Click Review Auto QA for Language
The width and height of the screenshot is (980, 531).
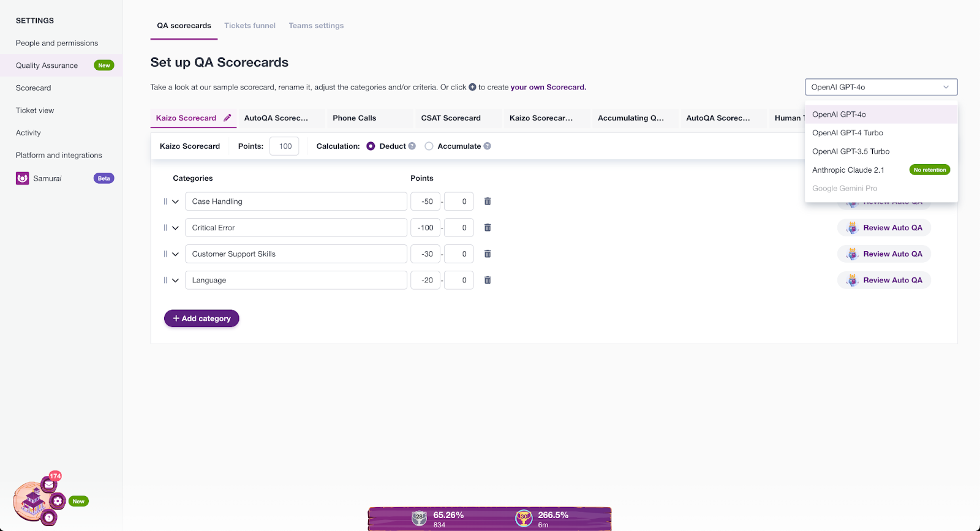(884, 281)
